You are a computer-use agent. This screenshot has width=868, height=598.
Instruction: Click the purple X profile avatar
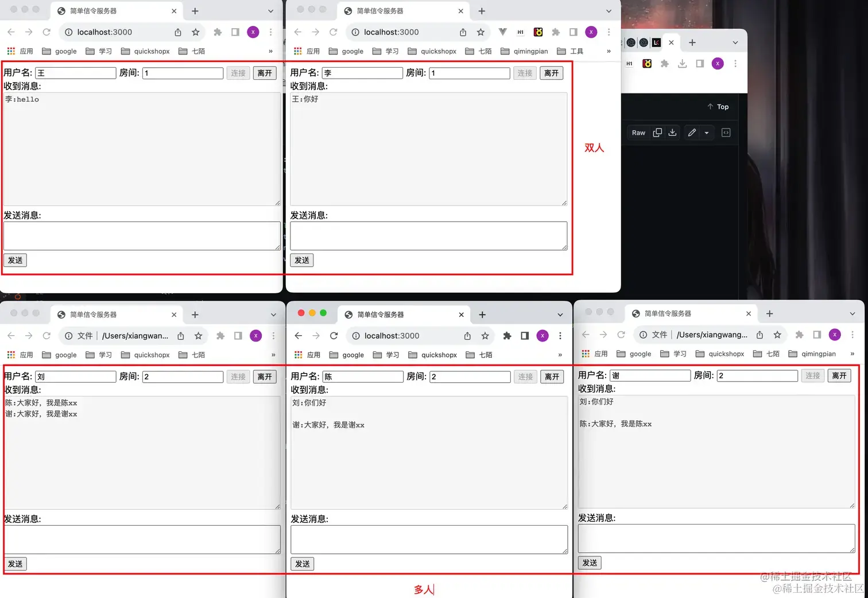pos(591,32)
